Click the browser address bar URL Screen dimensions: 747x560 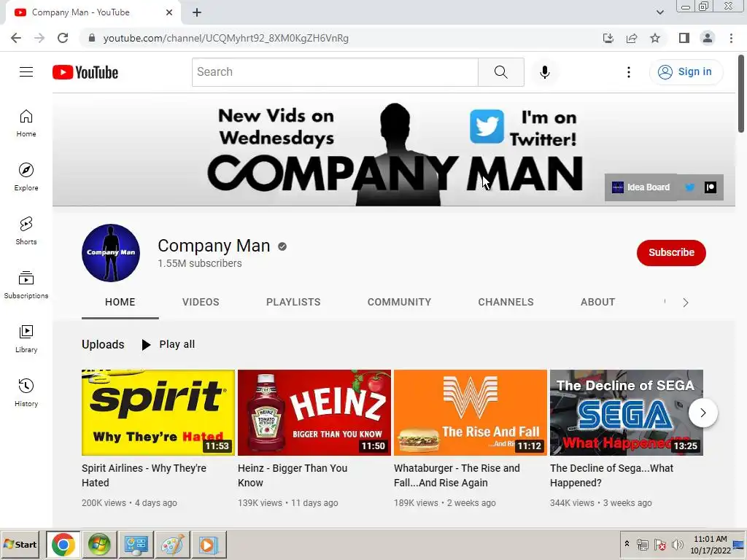click(226, 38)
